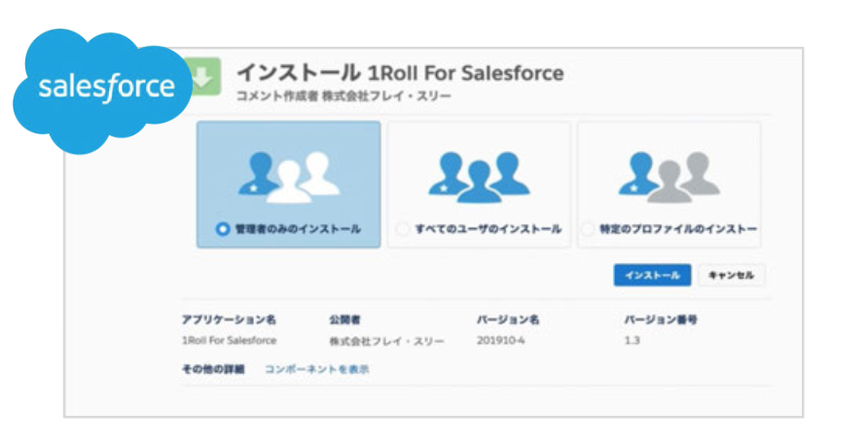This screenshot has width=868, height=448.
Task: Open the コンポーネントを表示 link
Action: 316,369
